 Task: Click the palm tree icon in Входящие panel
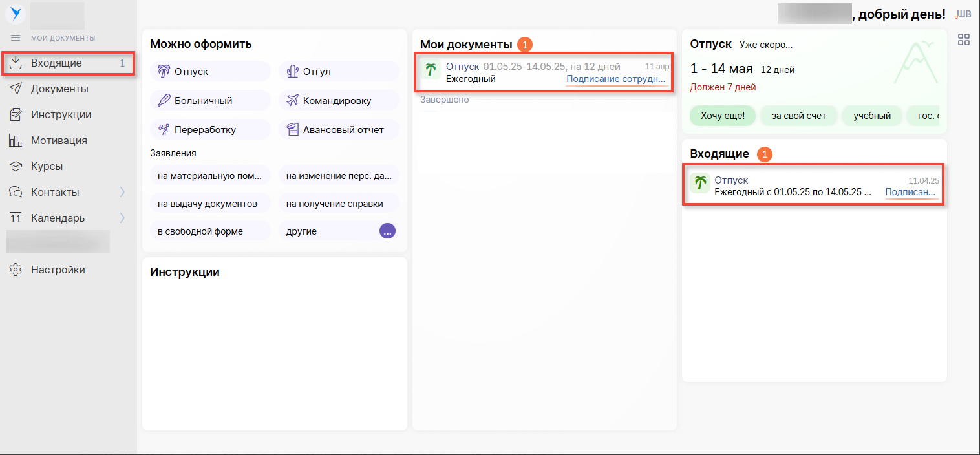click(699, 184)
